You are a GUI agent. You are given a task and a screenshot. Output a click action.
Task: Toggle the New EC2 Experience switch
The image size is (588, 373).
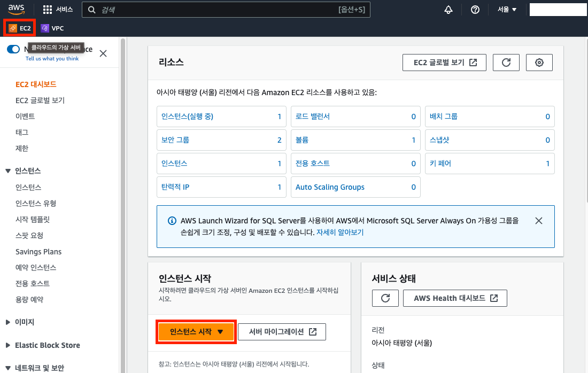click(13, 49)
